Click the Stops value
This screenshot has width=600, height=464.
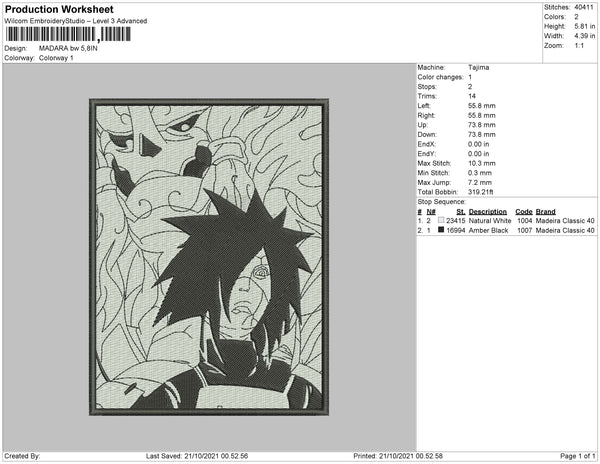tap(470, 86)
